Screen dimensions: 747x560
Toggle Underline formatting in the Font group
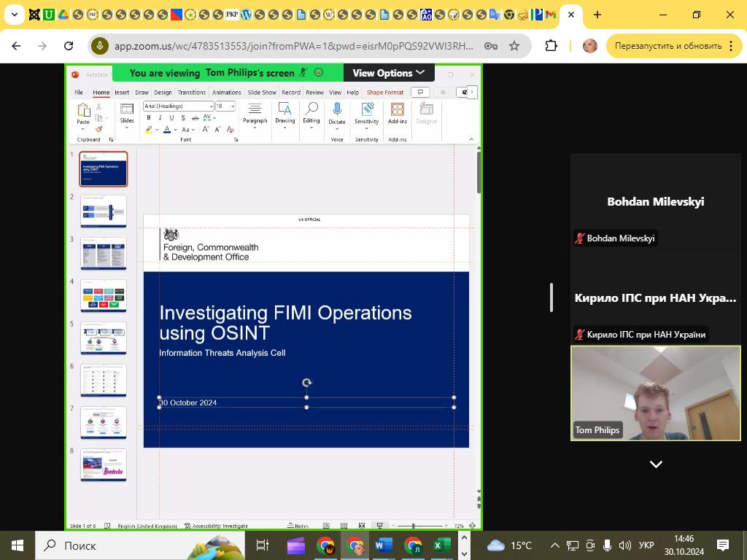pyautogui.click(x=171, y=118)
